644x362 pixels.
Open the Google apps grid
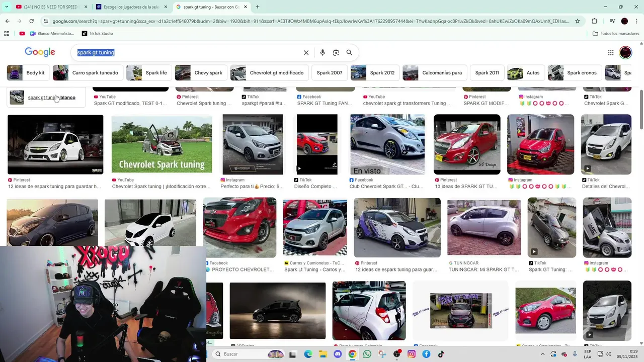(610, 52)
